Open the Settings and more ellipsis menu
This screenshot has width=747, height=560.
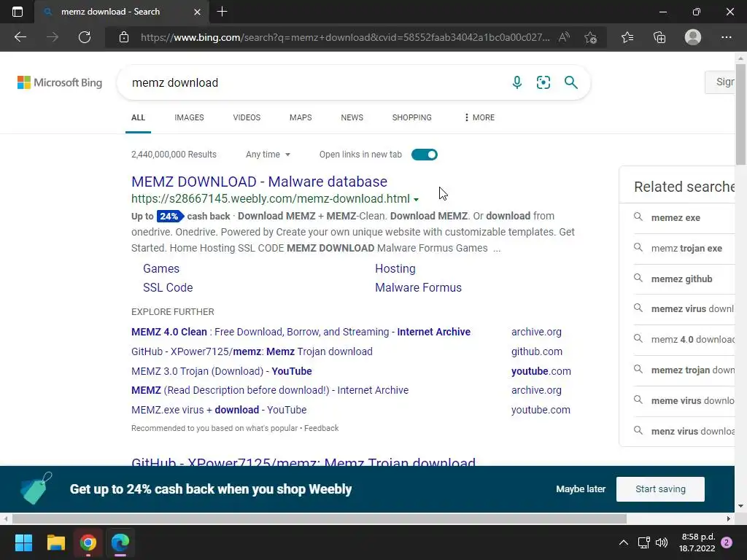726,37
